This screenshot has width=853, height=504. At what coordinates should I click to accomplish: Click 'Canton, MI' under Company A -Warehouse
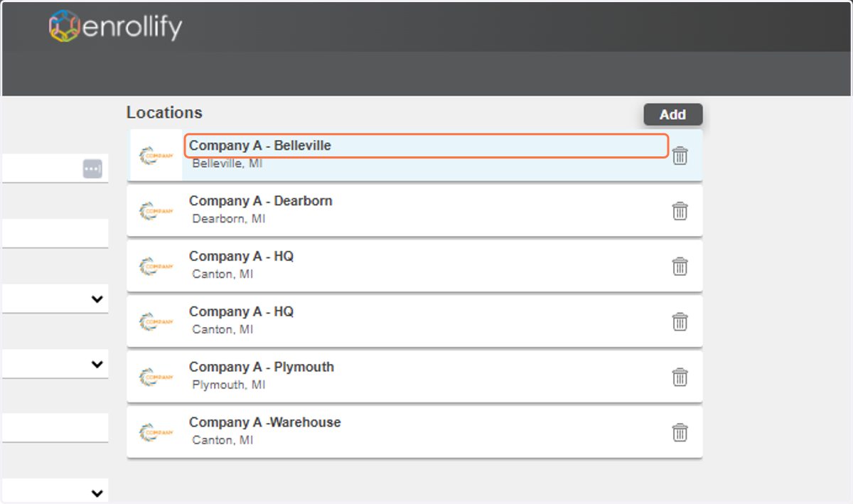(x=222, y=441)
